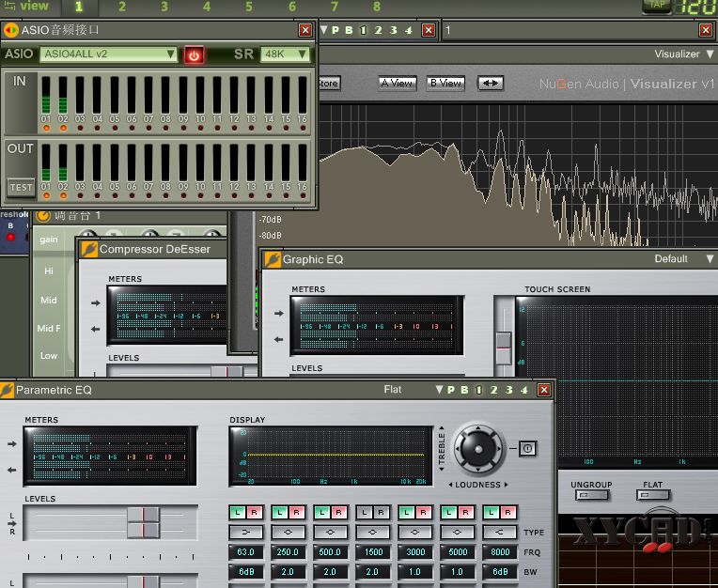The image size is (718, 588).
Task: Click the peak type button for 5000 band
Action: click(457, 533)
